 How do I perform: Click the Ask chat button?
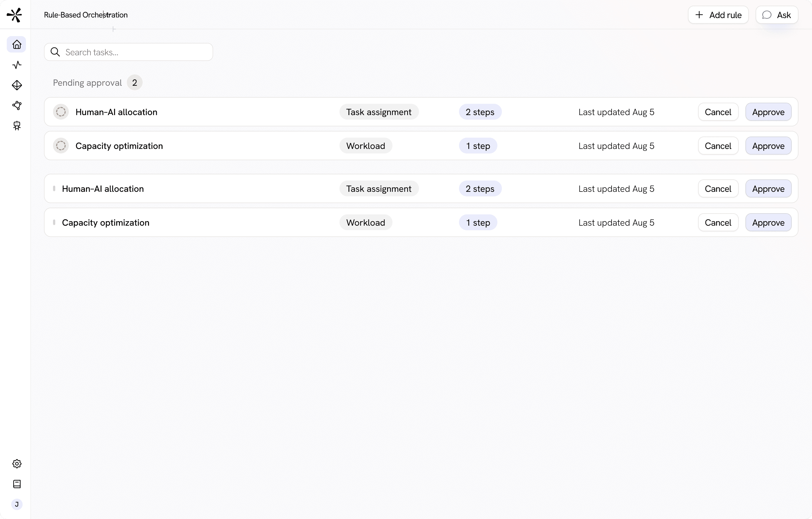776,15
